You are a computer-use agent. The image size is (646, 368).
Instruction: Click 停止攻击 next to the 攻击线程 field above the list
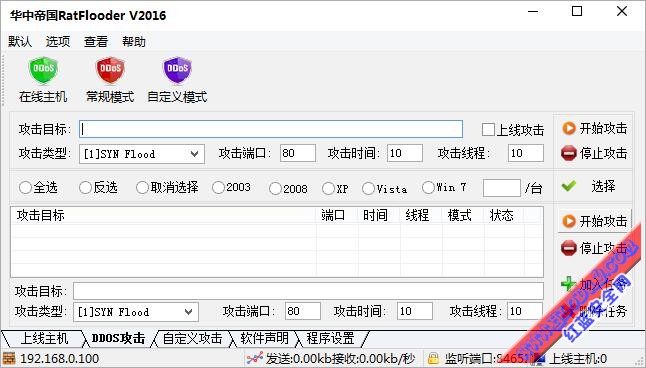coord(595,153)
